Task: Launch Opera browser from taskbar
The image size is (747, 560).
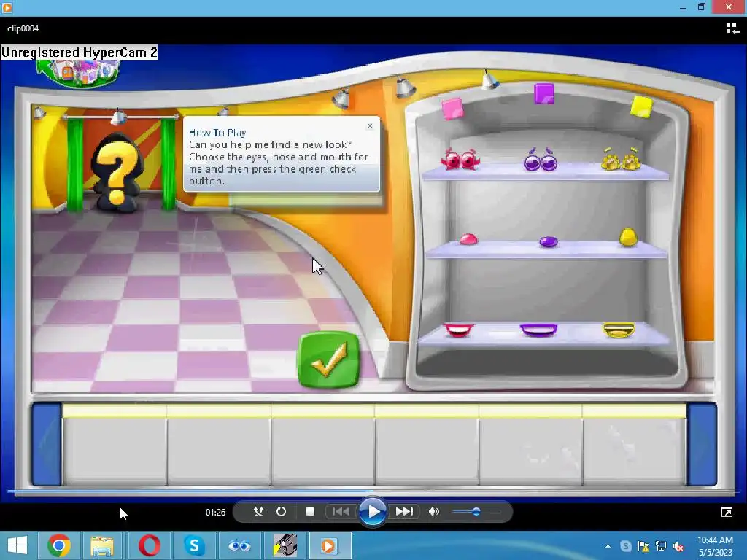Action: pyautogui.click(x=149, y=545)
